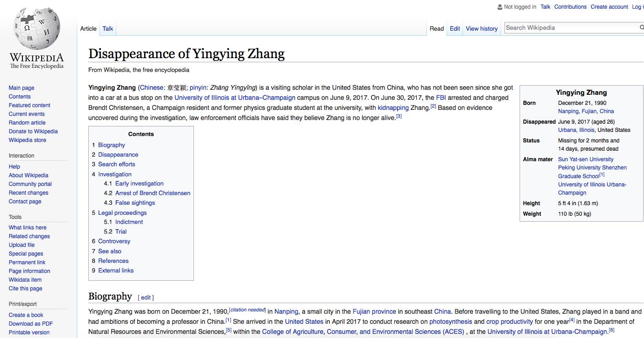644x338 pixels.
Task: Open the Article tab
Action: [88, 28]
